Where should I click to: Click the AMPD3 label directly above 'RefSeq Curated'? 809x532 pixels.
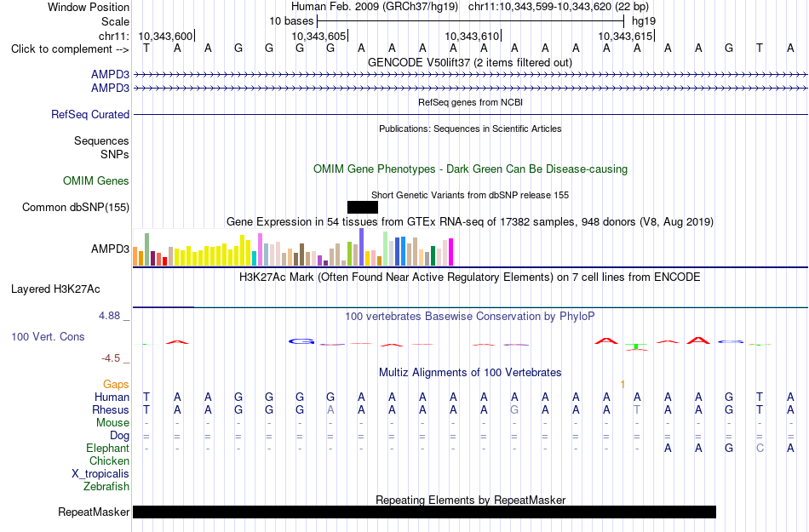coord(110,89)
